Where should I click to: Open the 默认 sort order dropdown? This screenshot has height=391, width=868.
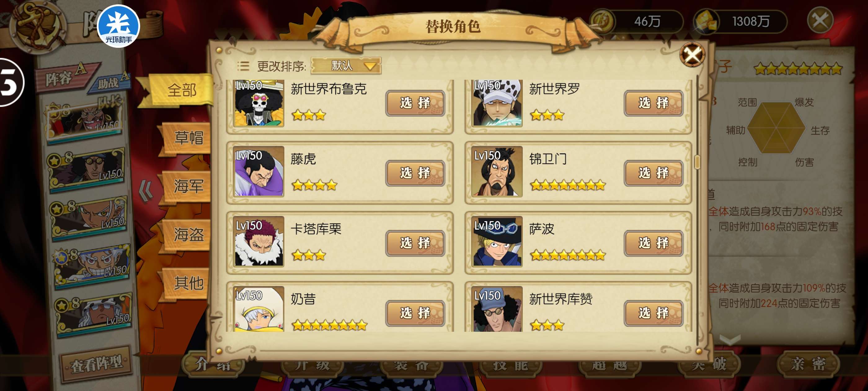click(x=346, y=65)
